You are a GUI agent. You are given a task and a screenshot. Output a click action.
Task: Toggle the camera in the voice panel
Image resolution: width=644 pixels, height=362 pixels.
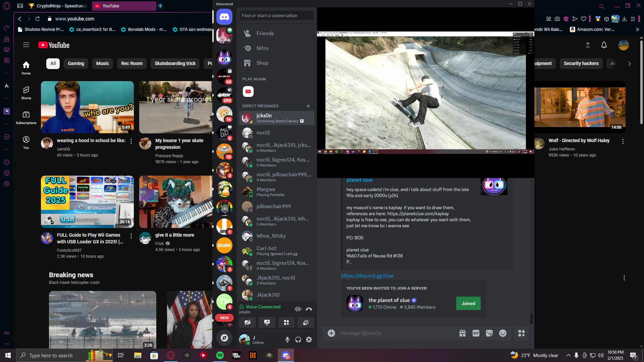(x=248, y=322)
